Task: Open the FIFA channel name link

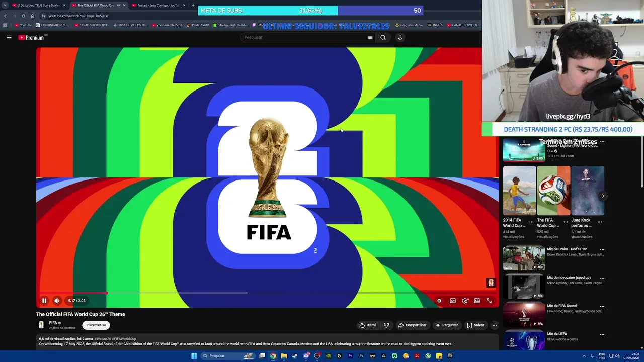Action: point(53,323)
